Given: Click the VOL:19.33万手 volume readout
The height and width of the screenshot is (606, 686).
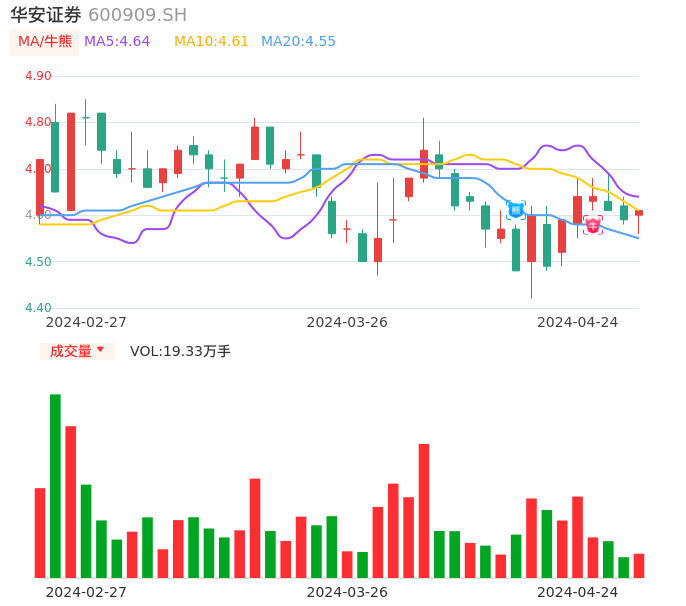Looking at the screenshot, I should pos(180,351).
